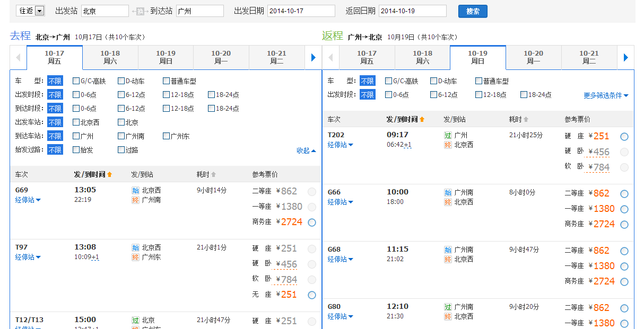The image size is (644, 329).
Task: Select the G66 二等座 ¥862 radio button
Action: click(624, 194)
